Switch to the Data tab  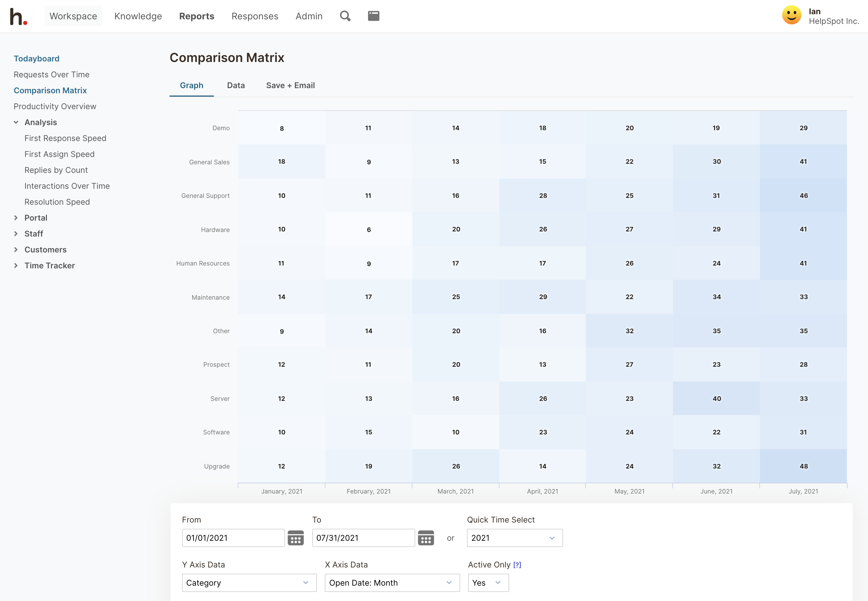coord(236,86)
